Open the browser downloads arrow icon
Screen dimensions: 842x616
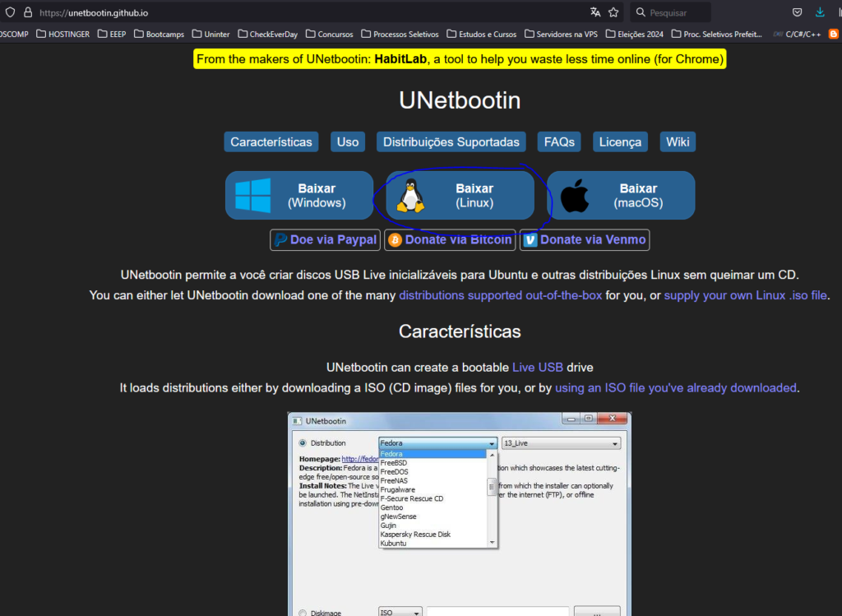tap(820, 12)
